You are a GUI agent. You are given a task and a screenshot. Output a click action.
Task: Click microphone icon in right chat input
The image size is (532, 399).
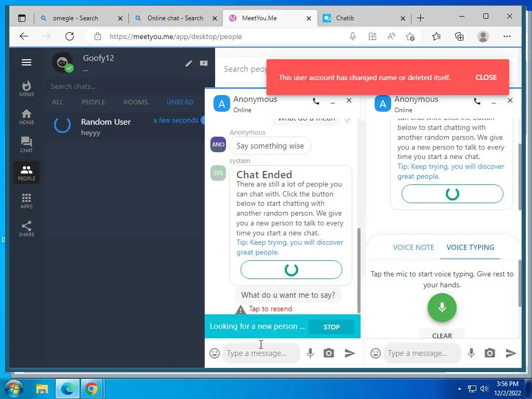coord(471,353)
